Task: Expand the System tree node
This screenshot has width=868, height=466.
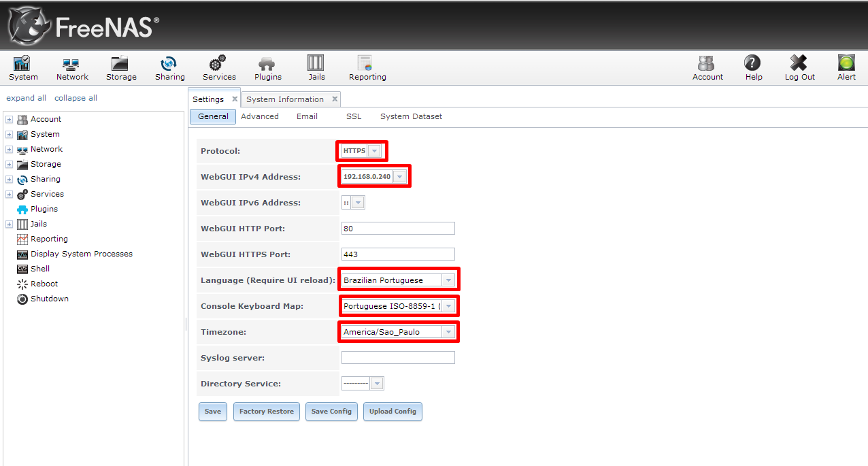Action: (10, 135)
